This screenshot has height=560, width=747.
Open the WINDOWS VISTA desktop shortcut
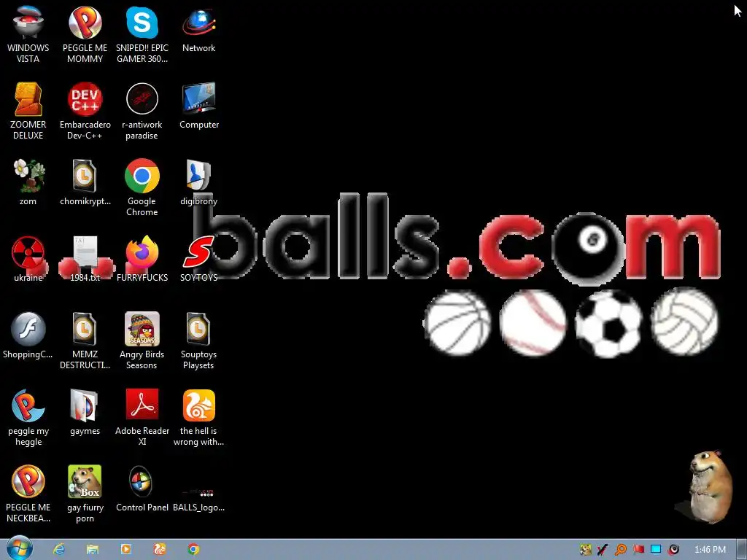coord(28,34)
